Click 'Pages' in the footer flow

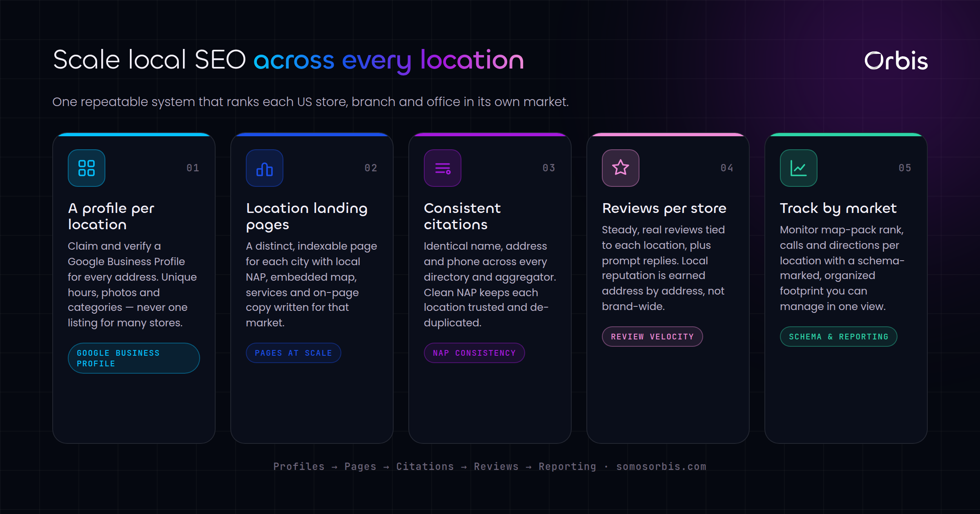coord(360,466)
